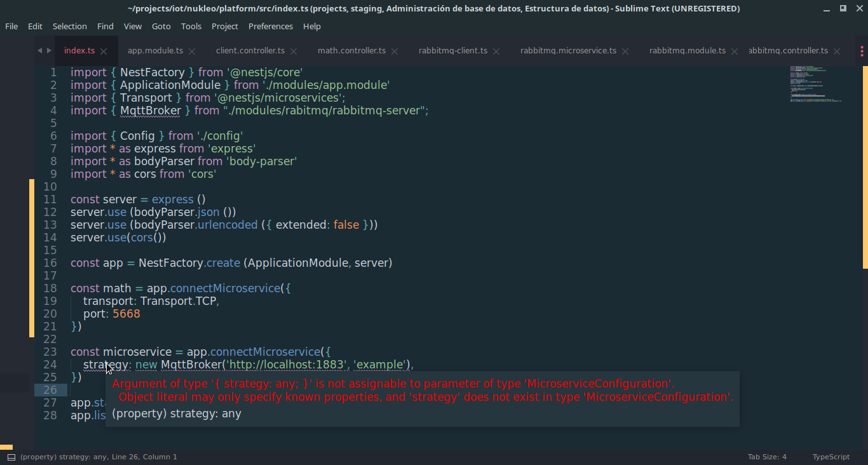The width and height of the screenshot is (868, 465).
Task: Click the 'false' value on line 13
Action: [x=346, y=225]
